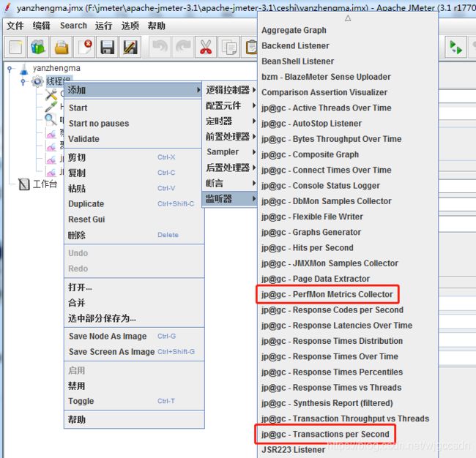Choose 合并 in the context menu

click(x=133, y=302)
